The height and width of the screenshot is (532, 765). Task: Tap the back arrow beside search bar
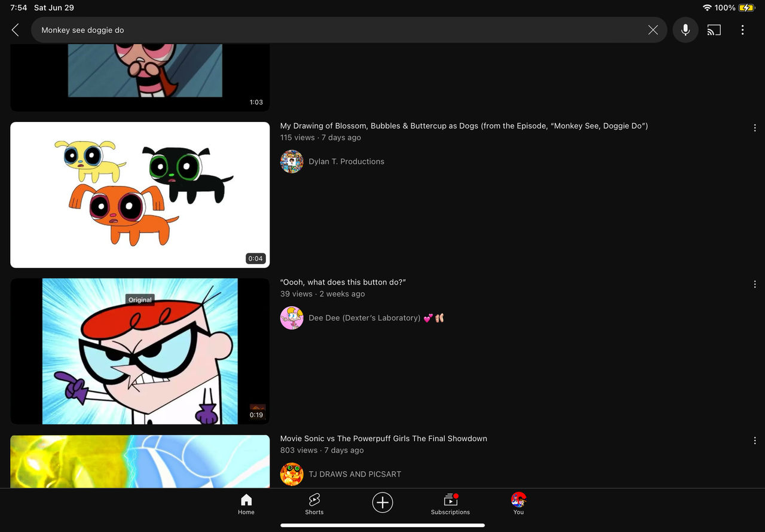16,30
